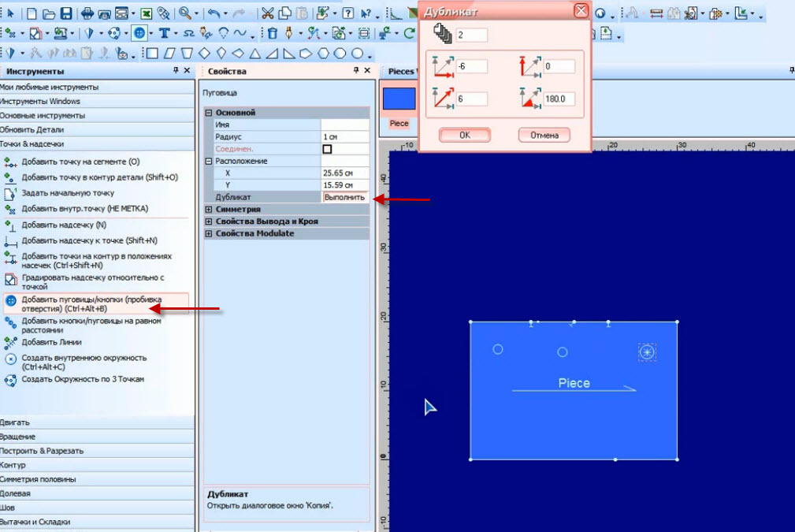Open Основные инструменты category

(x=96, y=116)
